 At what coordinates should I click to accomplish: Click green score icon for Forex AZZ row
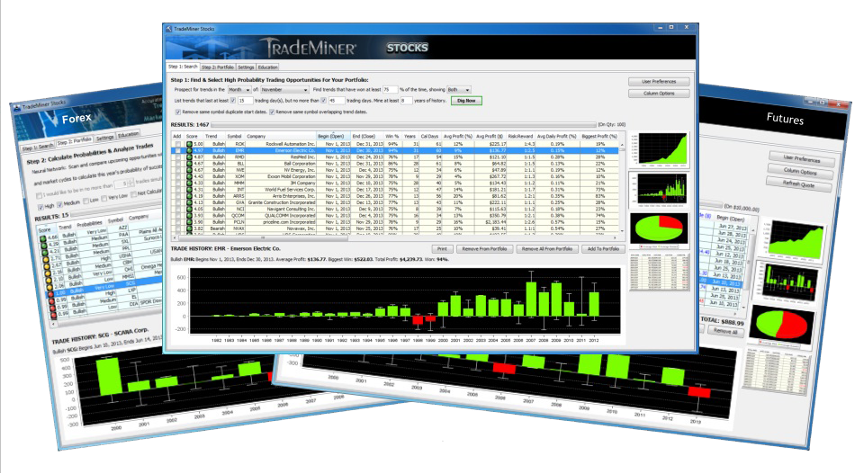coord(43,239)
